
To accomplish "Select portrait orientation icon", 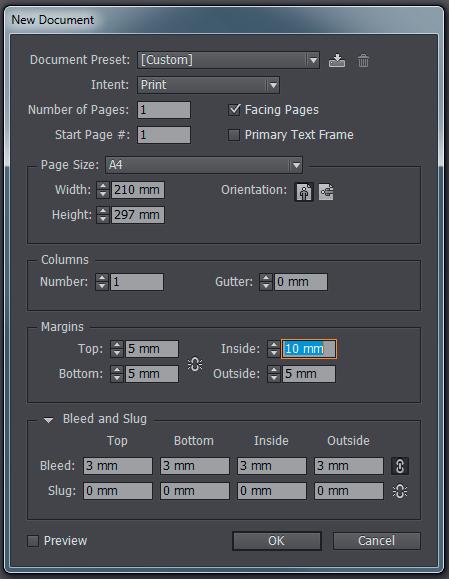I will click(x=304, y=192).
